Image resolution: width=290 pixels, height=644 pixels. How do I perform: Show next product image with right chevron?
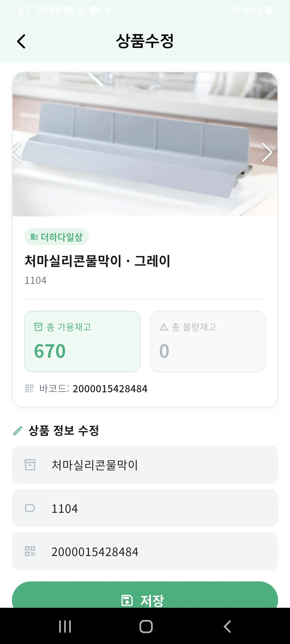[x=267, y=152]
